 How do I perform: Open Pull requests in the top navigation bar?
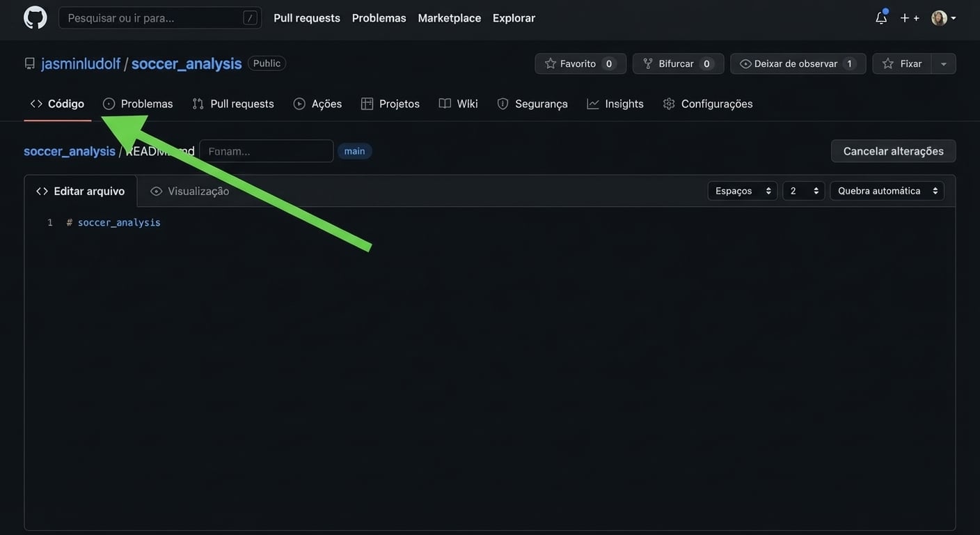307,17
